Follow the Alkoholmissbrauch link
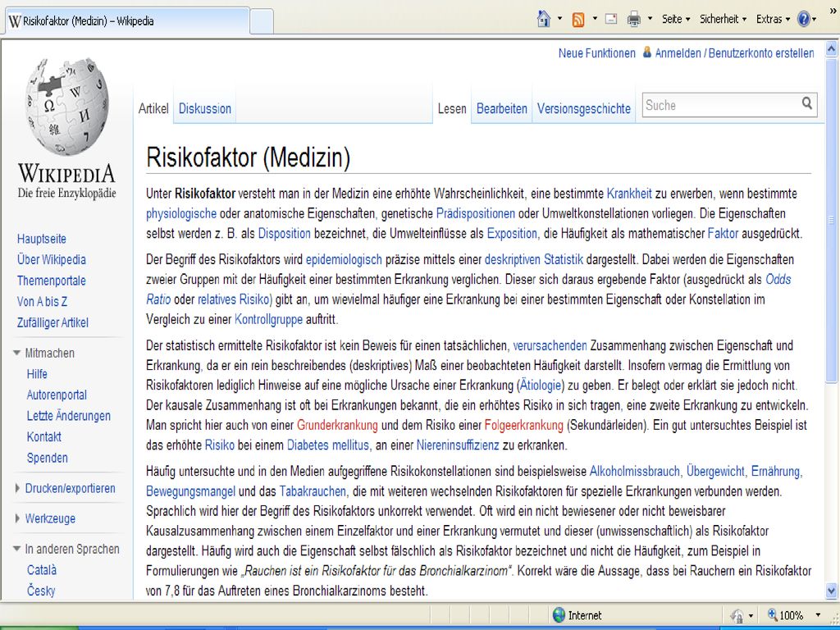The height and width of the screenshot is (630, 840). pos(635,472)
